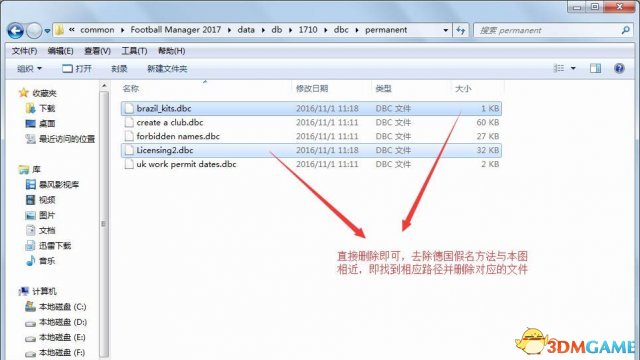Open recent locations dropdown beside Forward
Screen dimensions: 640x360
47,31
